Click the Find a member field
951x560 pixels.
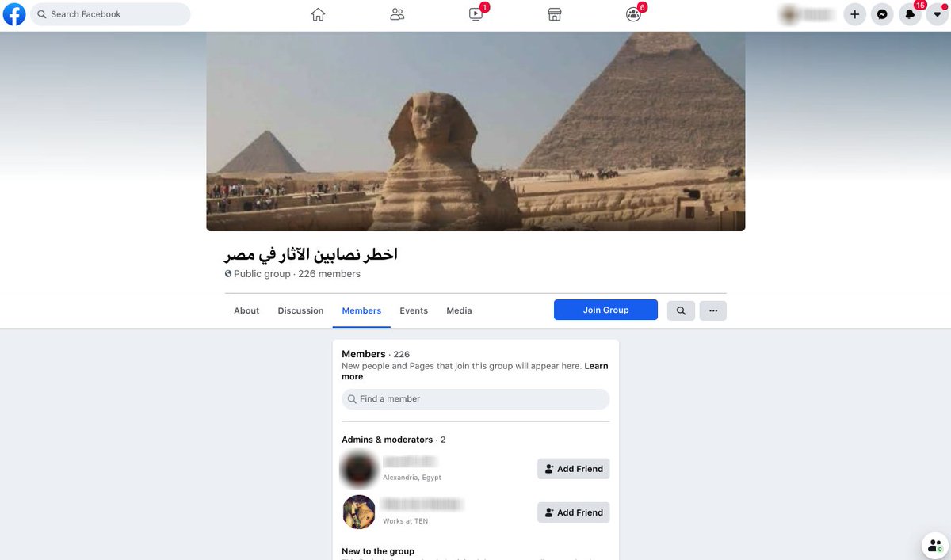coord(475,399)
